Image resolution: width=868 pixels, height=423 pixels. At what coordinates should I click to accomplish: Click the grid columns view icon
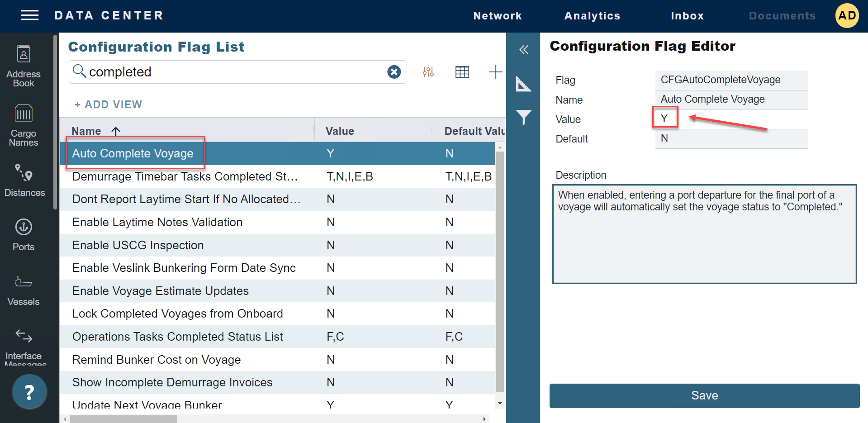[462, 72]
